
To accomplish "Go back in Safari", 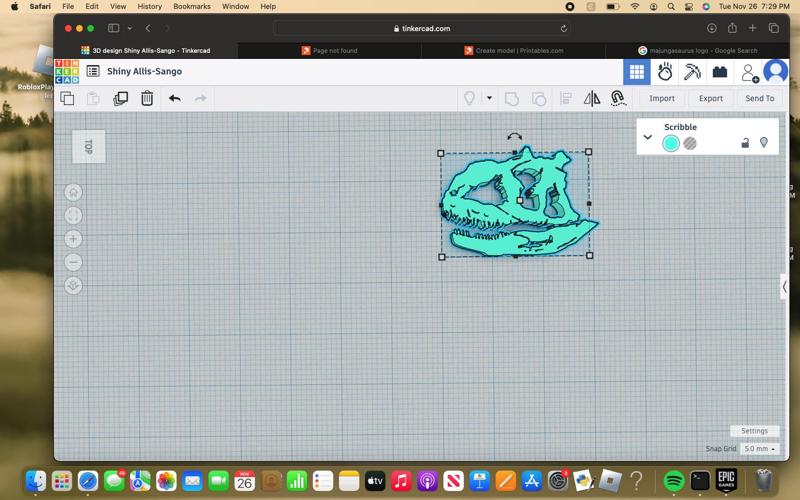I will [148, 28].
